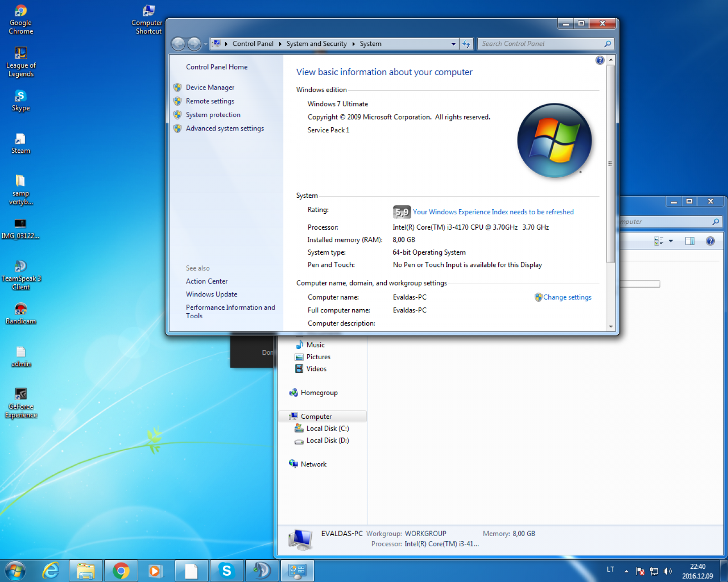The width and height of the screenshot is (728, 582).
Task: Go to Control Panel Home
Action: coord(217,67)
